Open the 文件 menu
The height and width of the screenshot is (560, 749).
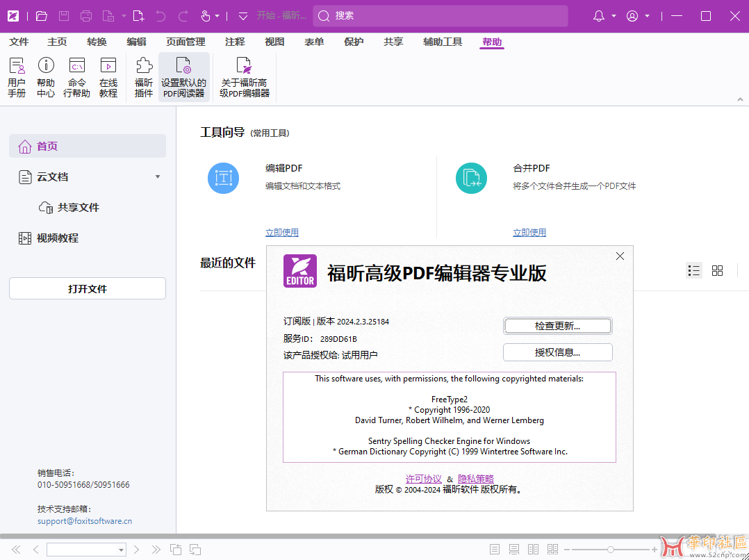[19, 42]
